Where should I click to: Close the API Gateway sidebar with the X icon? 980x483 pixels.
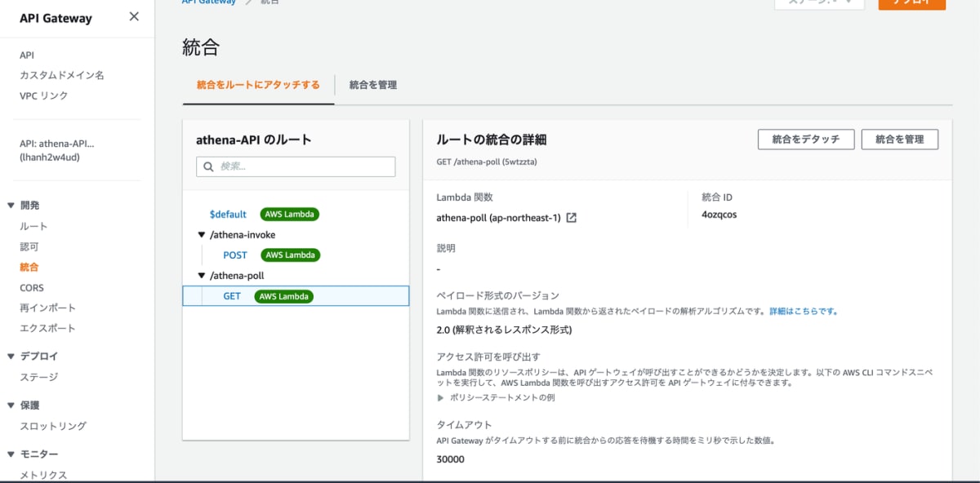coord(134,16)
